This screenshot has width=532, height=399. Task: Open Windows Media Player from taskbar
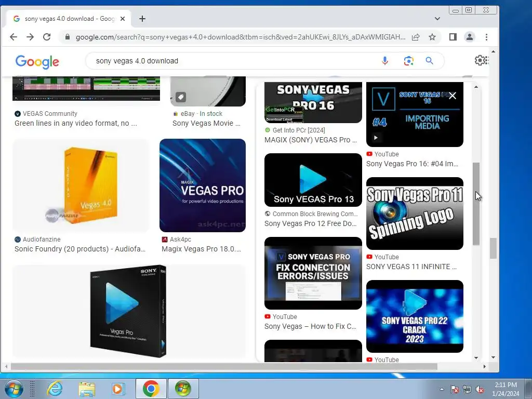[118, 389]
